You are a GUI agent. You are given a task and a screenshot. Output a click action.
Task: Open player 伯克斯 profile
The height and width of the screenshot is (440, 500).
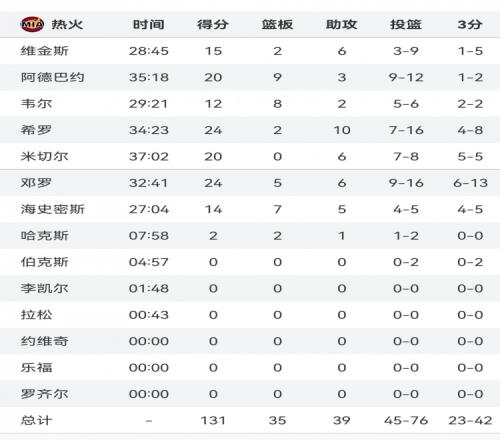(45, 262)
